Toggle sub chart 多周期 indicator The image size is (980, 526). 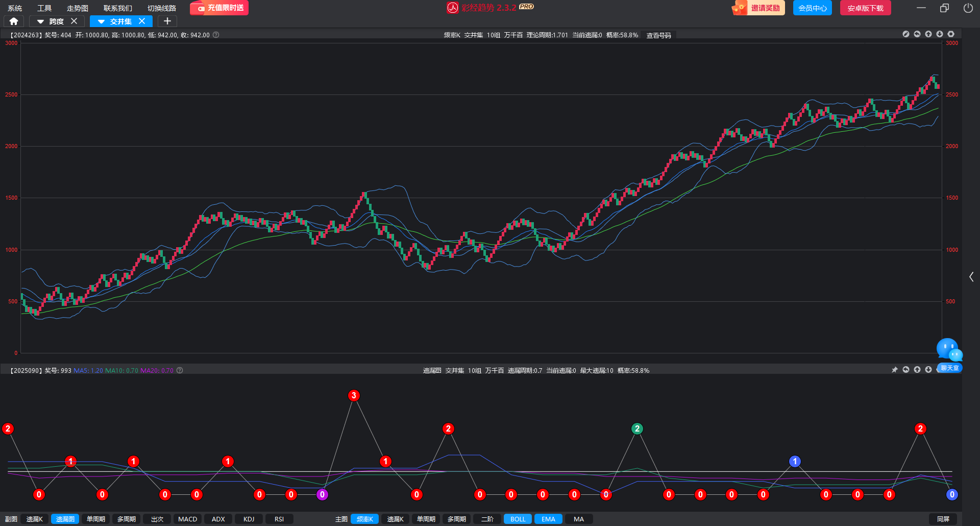click(x=127, y=519)
